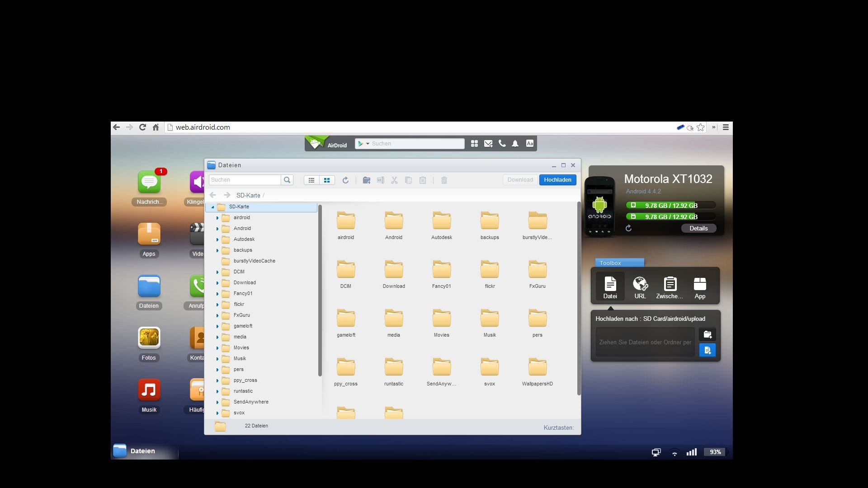Click the screen mirroring tray icon
868x488 pixels.
click(x=656, y=452)
